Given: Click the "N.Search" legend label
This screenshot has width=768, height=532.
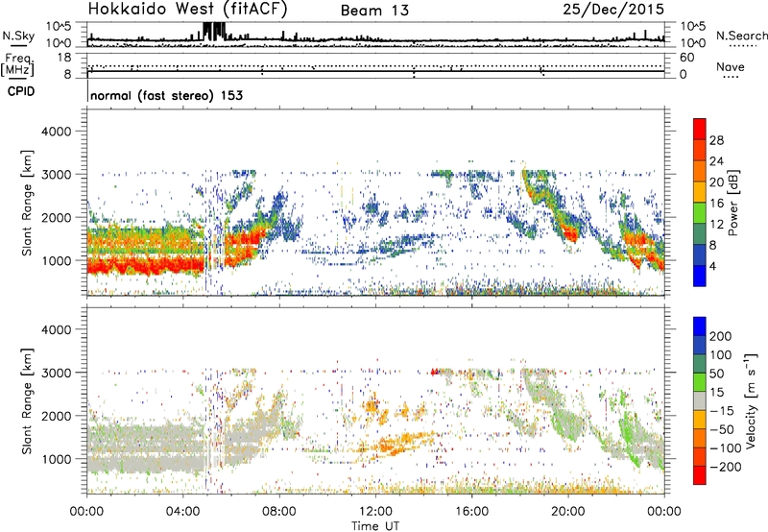Looking at the screenshot, I should pyautogui.click(x=741, y=36).
